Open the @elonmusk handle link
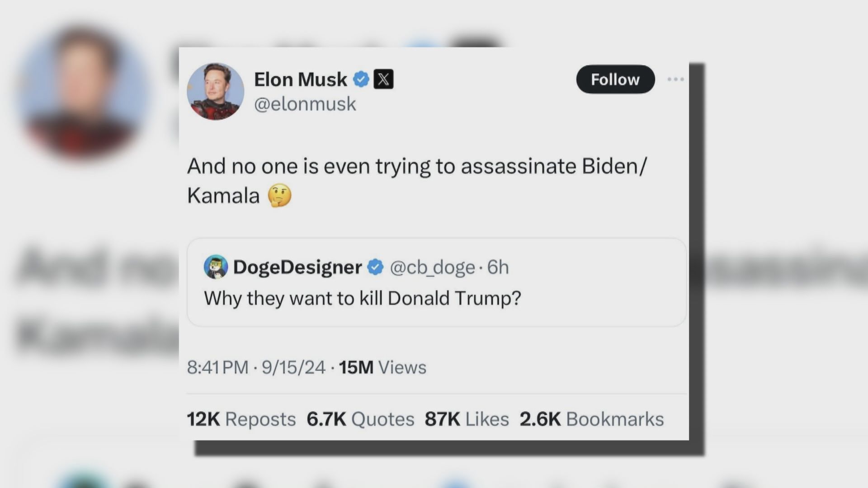This screenshot has height=488, width=868. pos(305,104)
